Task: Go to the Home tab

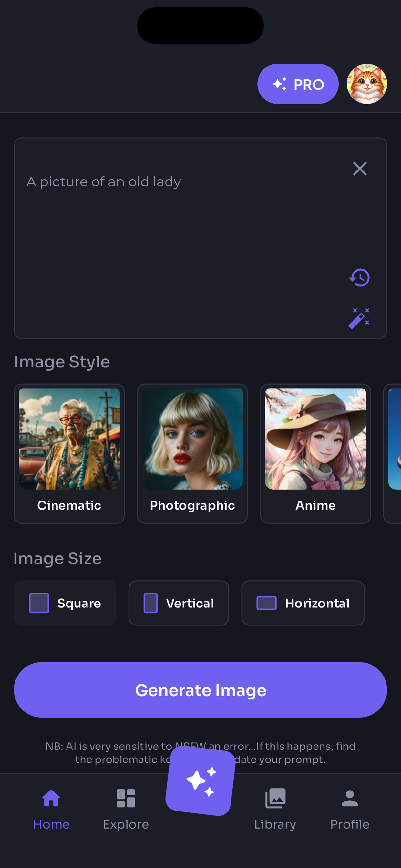Action: coord(51,809)
